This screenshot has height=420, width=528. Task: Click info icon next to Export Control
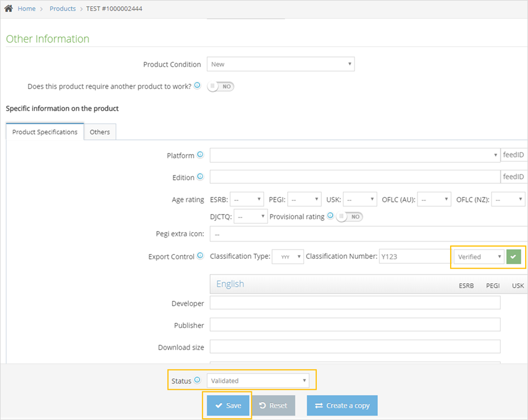point(200,256)
